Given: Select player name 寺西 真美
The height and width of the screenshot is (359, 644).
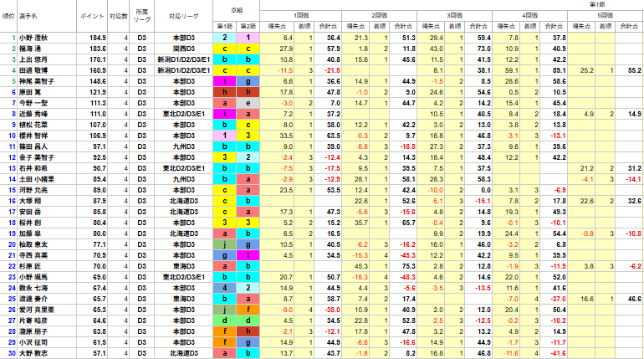Looking at the screenshot, I should pyautogui.click(x=33, y=255).
